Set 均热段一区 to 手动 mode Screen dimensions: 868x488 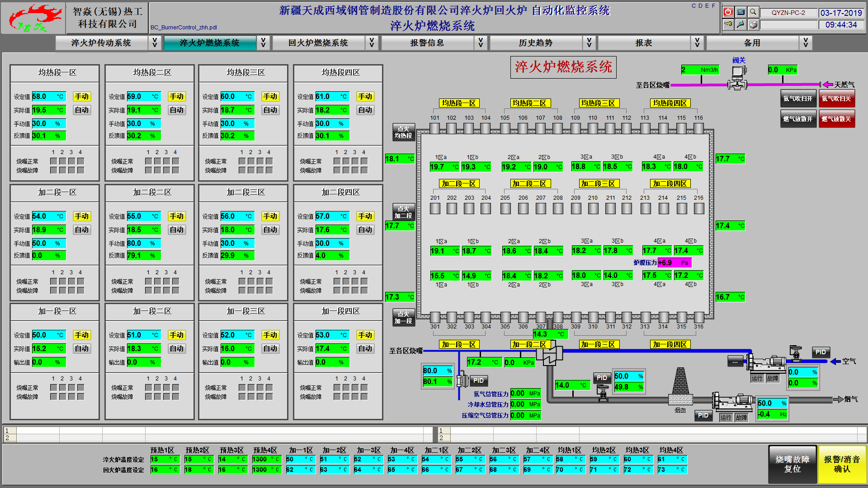click(x=82, y=96)
